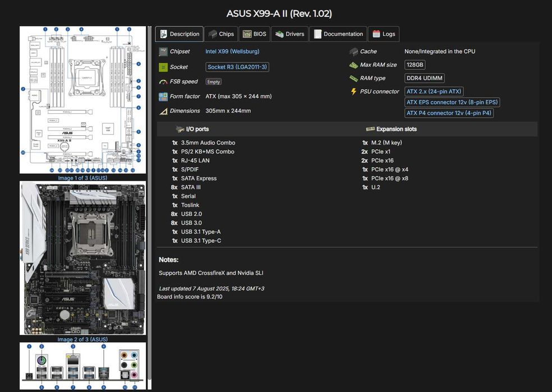Click the RAM type memory stick icon

click(x=353, y=78)
